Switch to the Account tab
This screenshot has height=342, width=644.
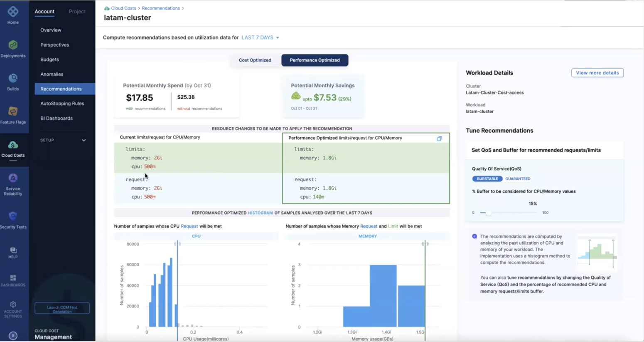(44, 12)
